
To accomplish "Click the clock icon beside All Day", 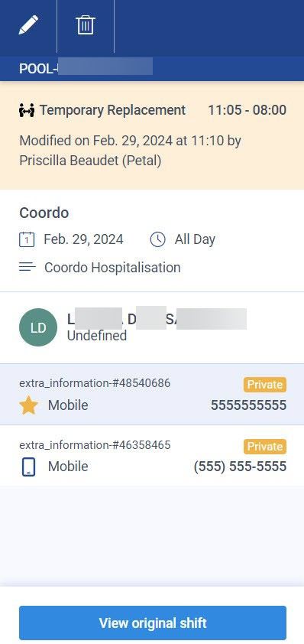I will coord(157,239).
